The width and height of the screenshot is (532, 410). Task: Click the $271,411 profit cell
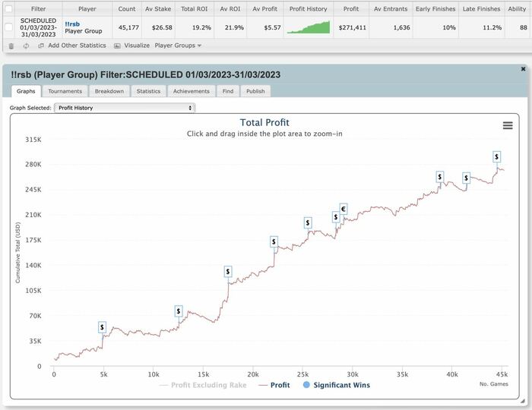click(352, 27)
